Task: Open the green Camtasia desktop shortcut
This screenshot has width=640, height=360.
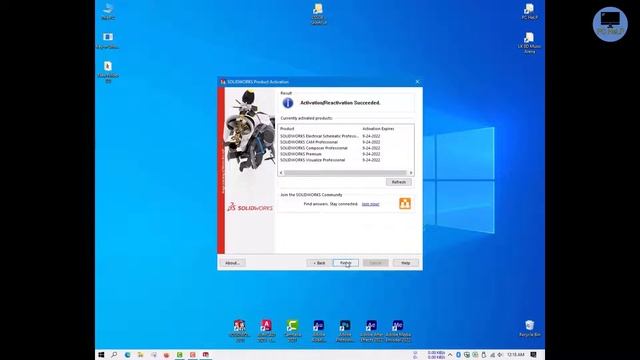Action: click(x=292, y=330)
